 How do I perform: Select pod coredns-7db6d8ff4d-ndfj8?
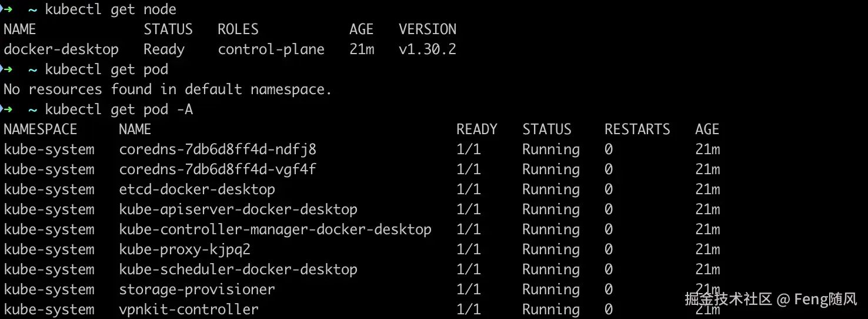[x=218, y=149]
